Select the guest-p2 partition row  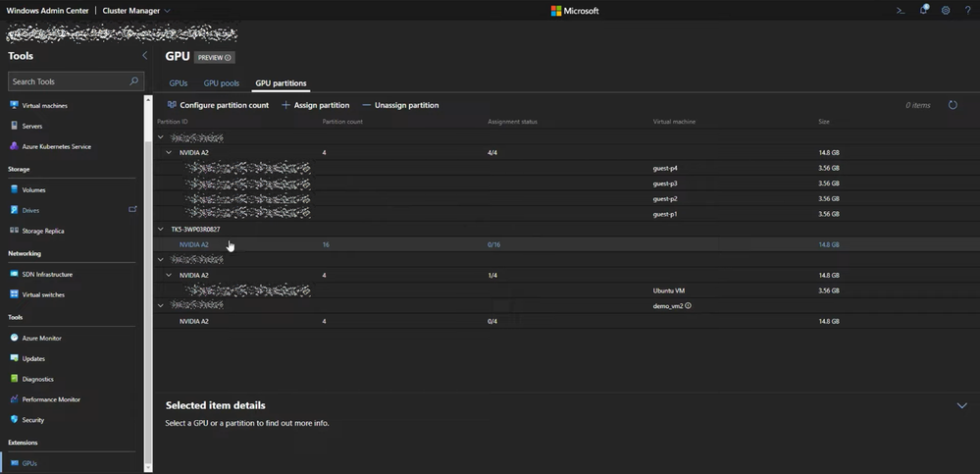pyautogui.click(x=566, y=199)
